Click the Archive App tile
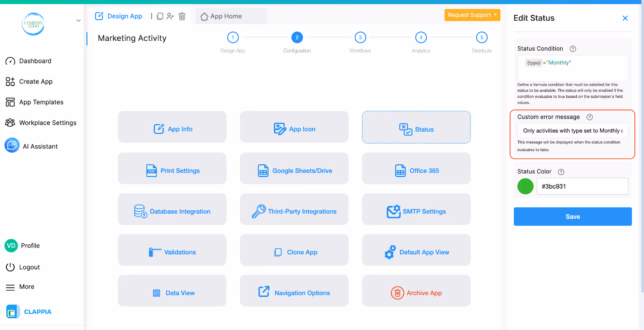 pyautogui.click(x=416, y=291)
